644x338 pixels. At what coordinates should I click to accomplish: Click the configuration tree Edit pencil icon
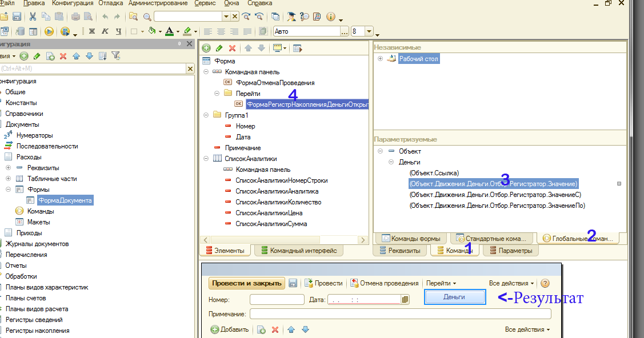click(37, 56)
